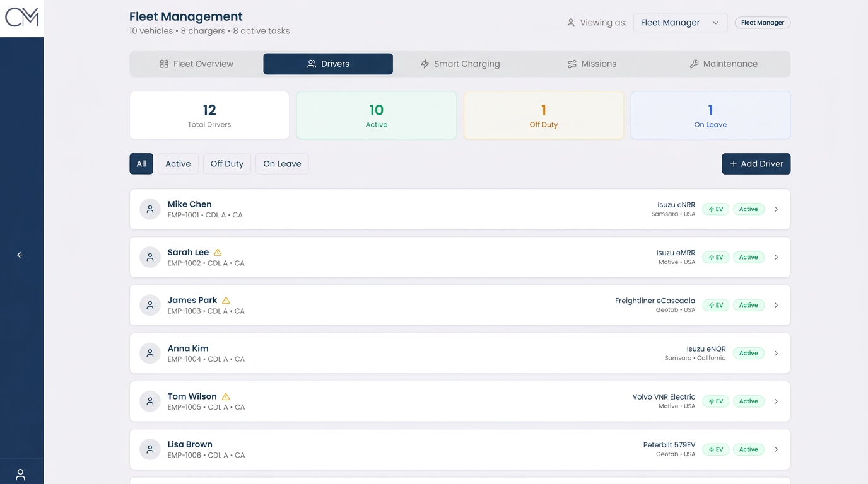Show All drivers filter
The image size is (868, 484).
[x=141, y=164]
